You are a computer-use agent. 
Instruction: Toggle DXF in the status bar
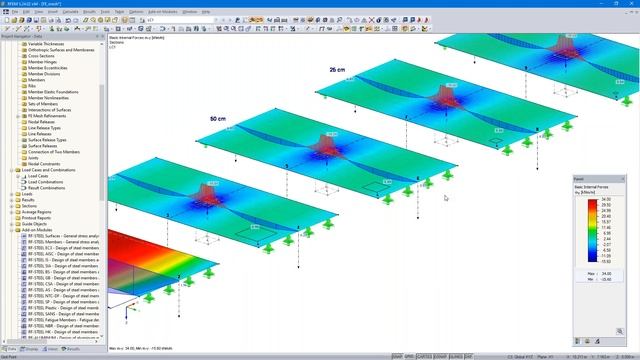pos(469,357)
